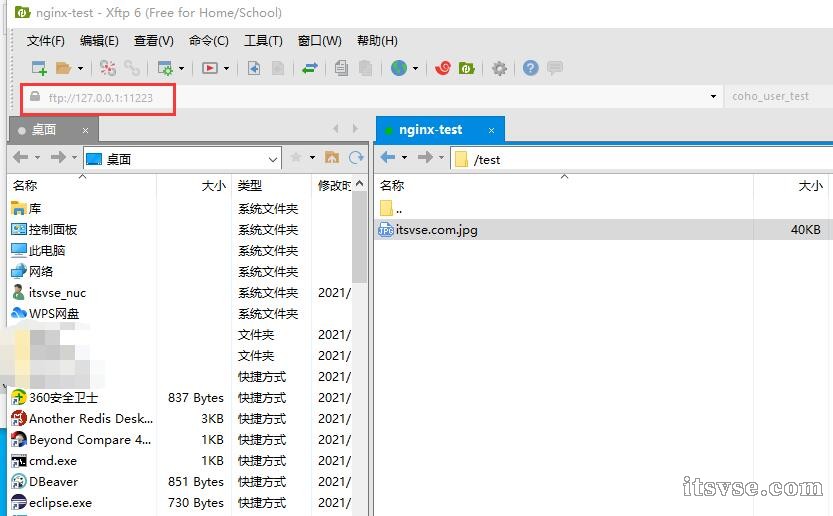Viewport: 833px width, 516px height.
Task: Click the Open Session folder icon
Action: pyautogui.click(x=63, y=68)
